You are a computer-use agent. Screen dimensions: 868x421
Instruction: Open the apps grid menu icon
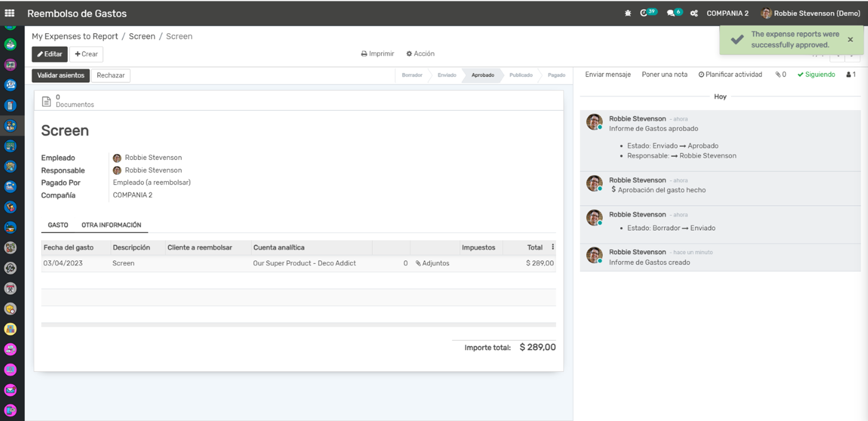pyautogui.click(x=10, y=13)
